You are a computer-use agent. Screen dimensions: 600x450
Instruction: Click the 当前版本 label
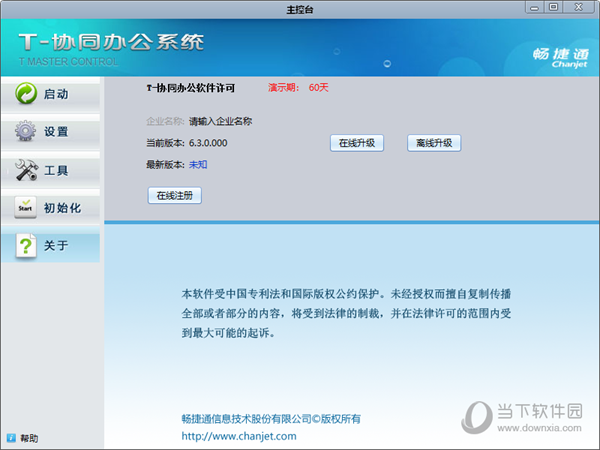coord(165,143)
